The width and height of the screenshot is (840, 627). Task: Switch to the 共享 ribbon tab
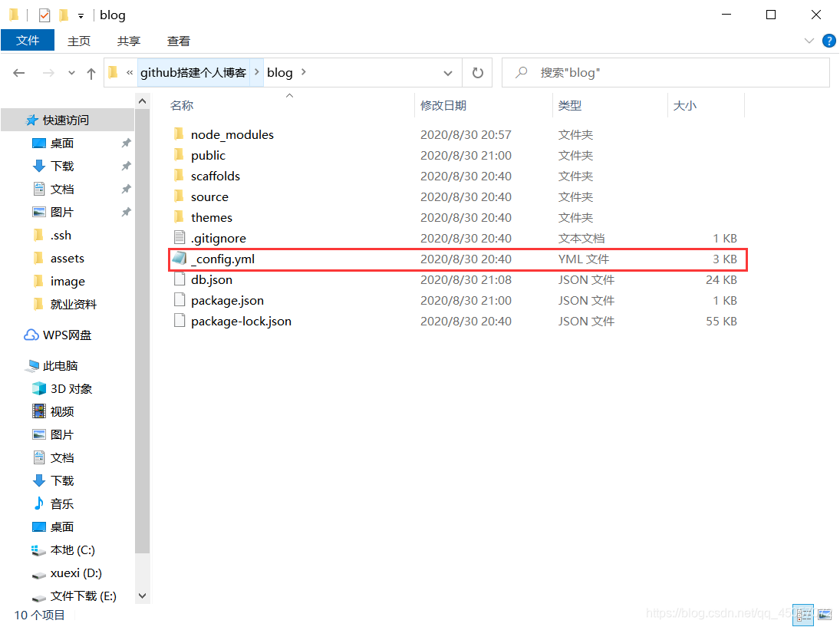point(128,41)
